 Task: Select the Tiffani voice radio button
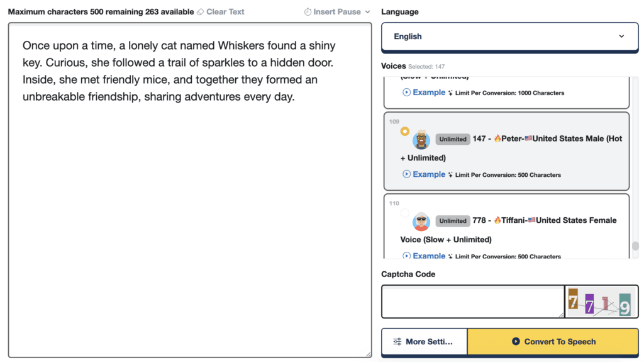coord(405,213)
